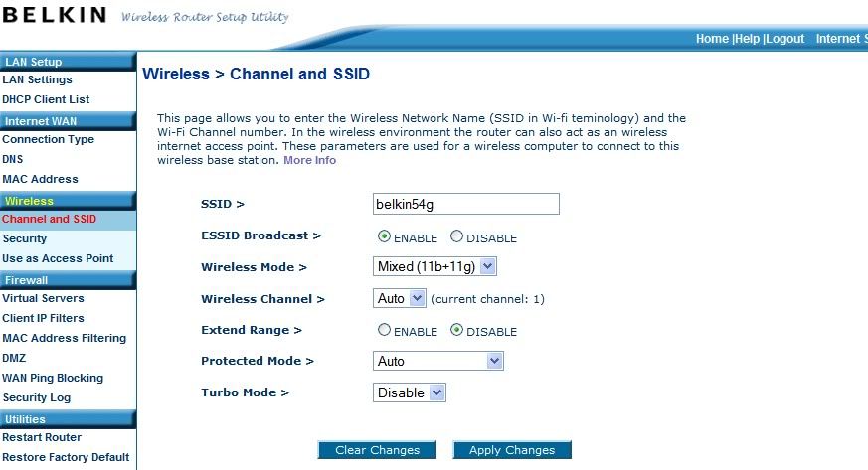Open the Protected Mode dropdown
The image size is (868, 470).
pos(437,361)
